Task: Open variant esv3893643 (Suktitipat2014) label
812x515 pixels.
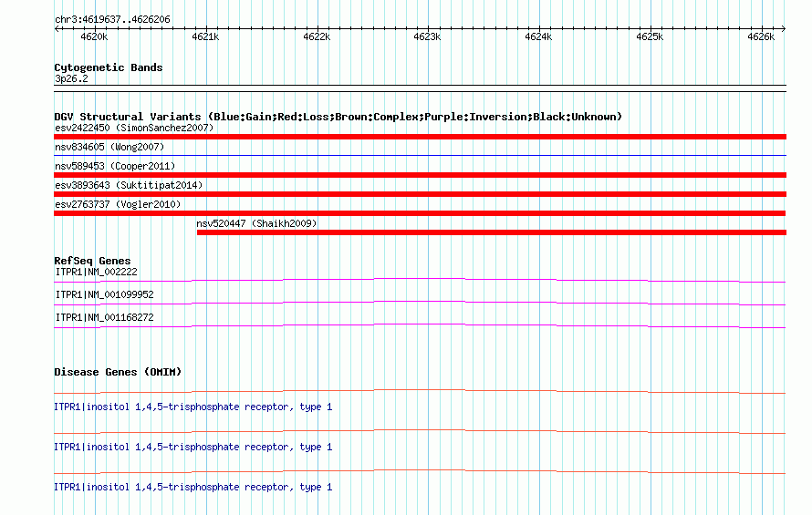Action: coord(129,185)
